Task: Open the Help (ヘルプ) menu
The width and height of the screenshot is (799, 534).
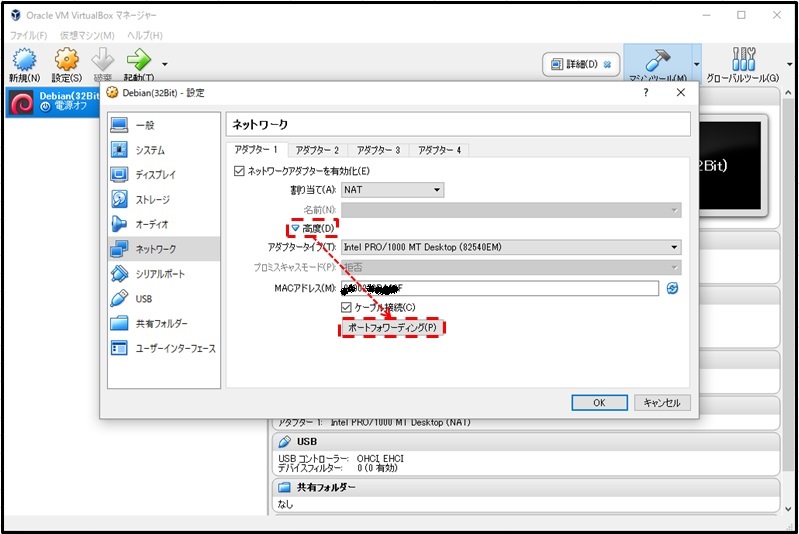Action: 145,35
